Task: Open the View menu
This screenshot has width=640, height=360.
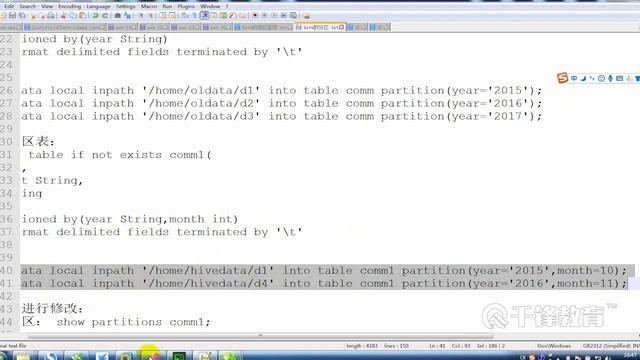Action: pyautogui.click(x=47, y=6)
